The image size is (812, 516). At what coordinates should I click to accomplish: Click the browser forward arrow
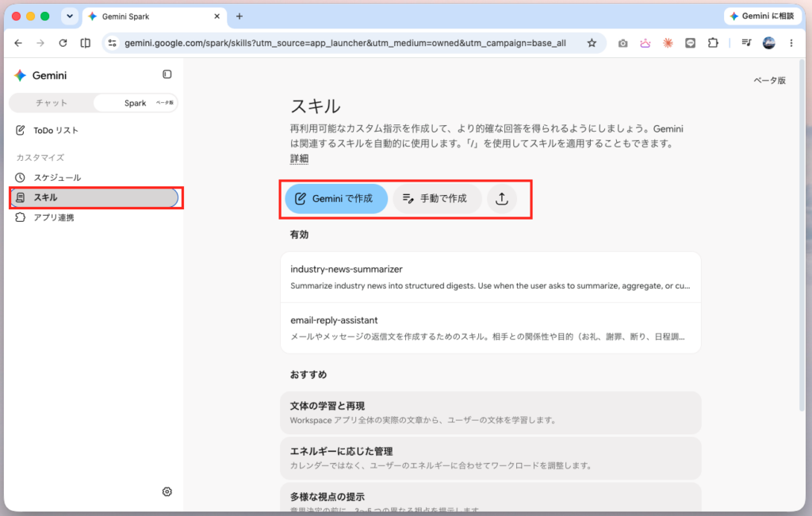40,43
